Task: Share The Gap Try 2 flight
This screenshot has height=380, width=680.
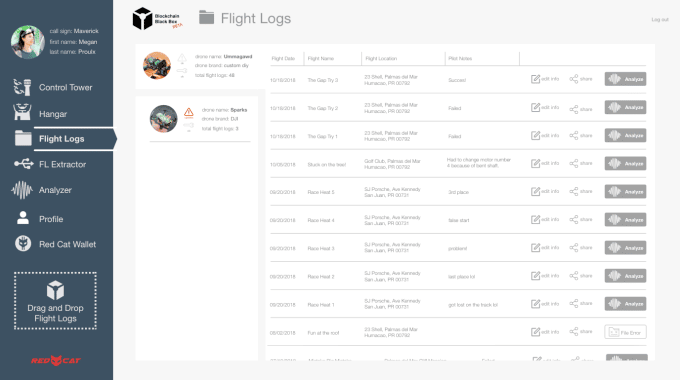Action: (x=581, y=109)
